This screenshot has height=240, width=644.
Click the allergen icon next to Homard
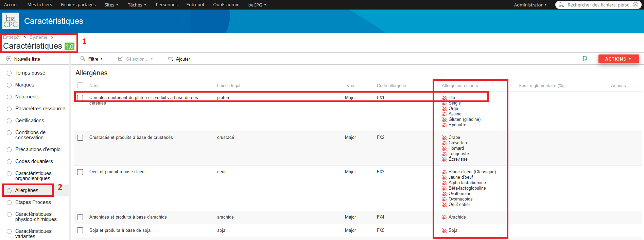tap(444, 148)
